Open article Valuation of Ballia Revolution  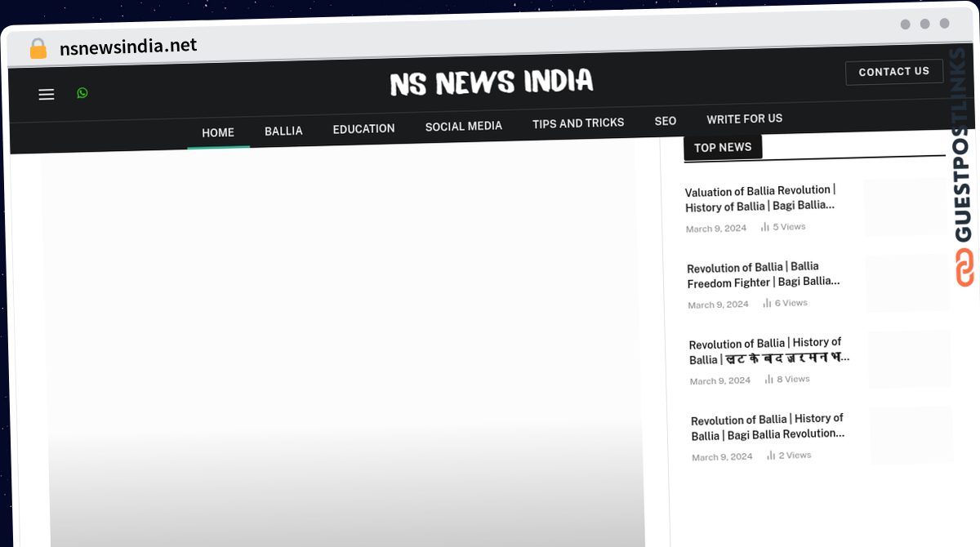(x=760, y=198)
